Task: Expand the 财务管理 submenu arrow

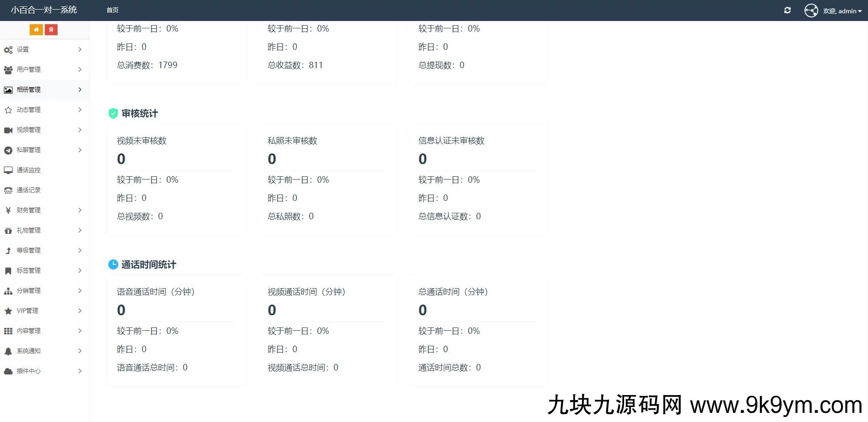Action: coord(80,210)
